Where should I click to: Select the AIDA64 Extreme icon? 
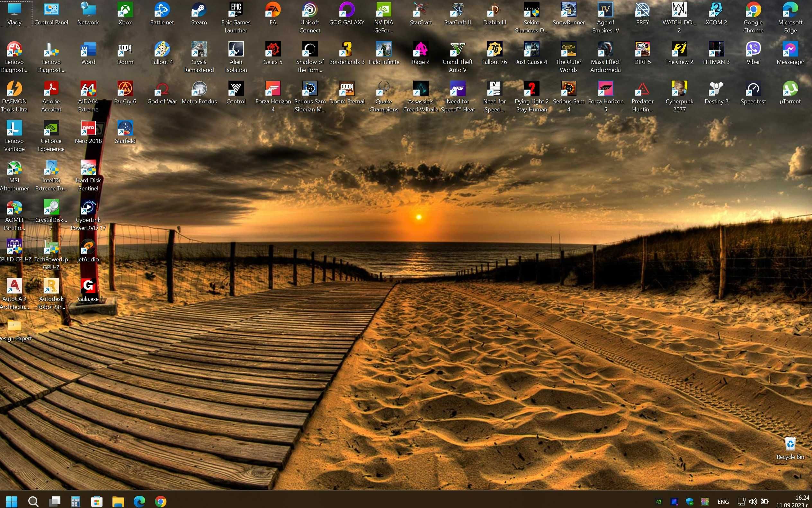tap(88, 96)
